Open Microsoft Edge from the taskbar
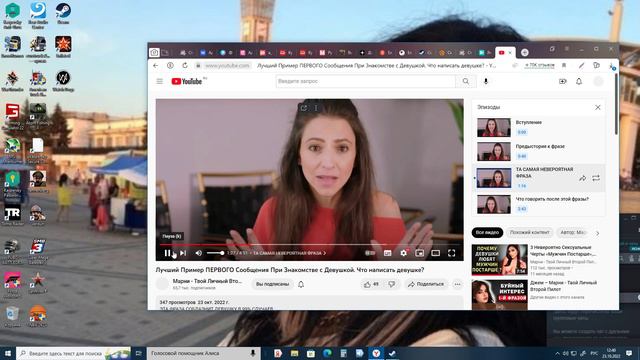Image resolution: width=640 pixels, height=360 pixels. 327,353
